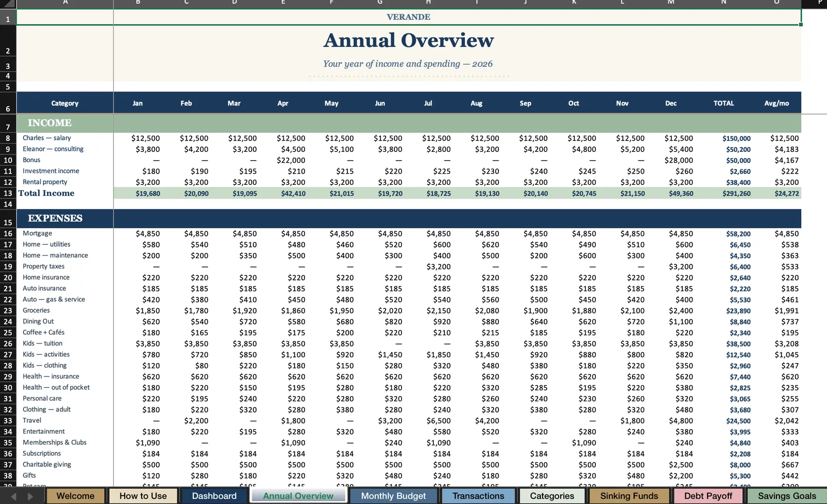Open the Sinking Funds tab
The width and height of the screenshot is (827, 504).
629,496
